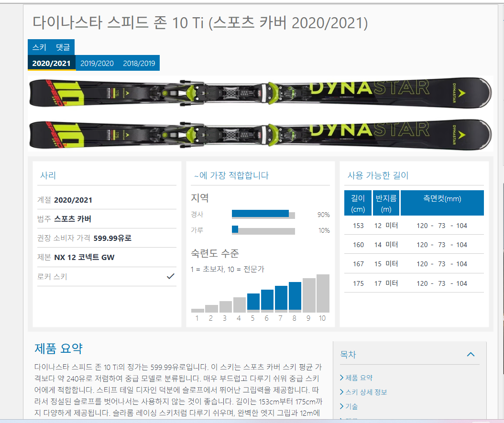Open the 스키 tab
The image size is (504, 423).
[x=39, y=47]
